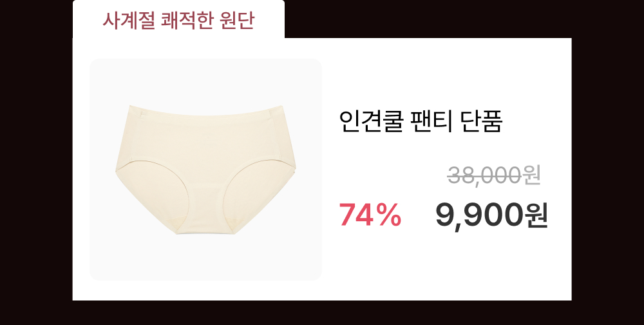Click the crotch area of the panty image
The height and width of the screenshot is (325, 644).
tap(205, 220)
